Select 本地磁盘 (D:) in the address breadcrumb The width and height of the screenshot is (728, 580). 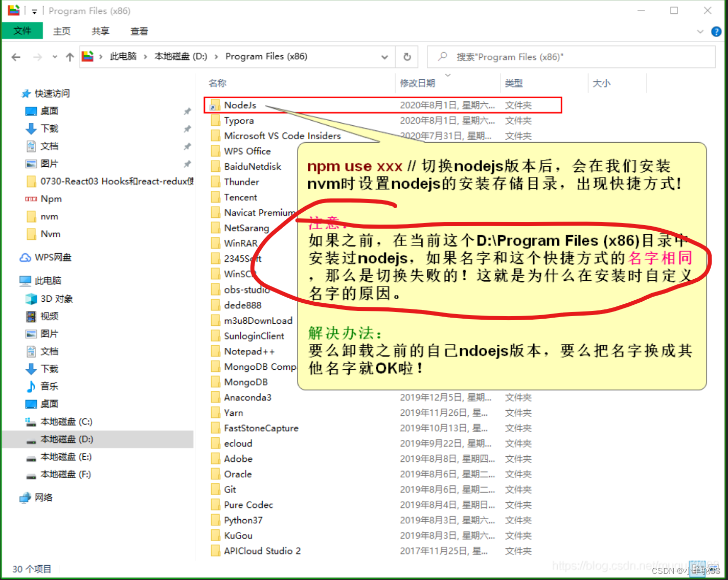(x=181, y=56)
